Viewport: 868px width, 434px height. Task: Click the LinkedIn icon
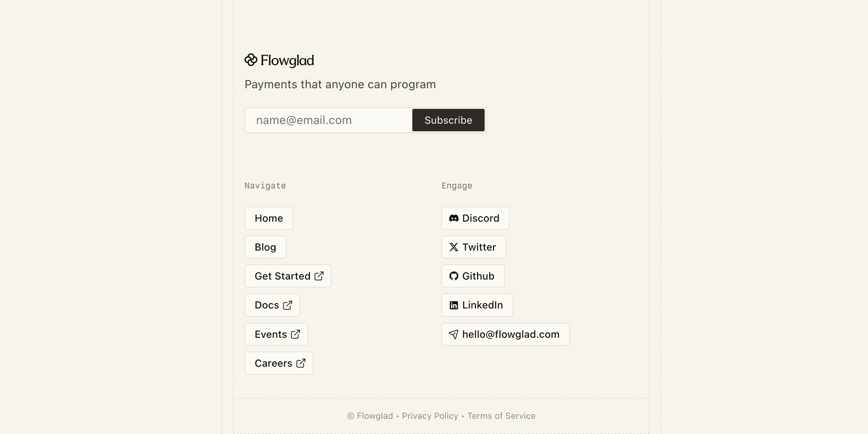[454, 305]
